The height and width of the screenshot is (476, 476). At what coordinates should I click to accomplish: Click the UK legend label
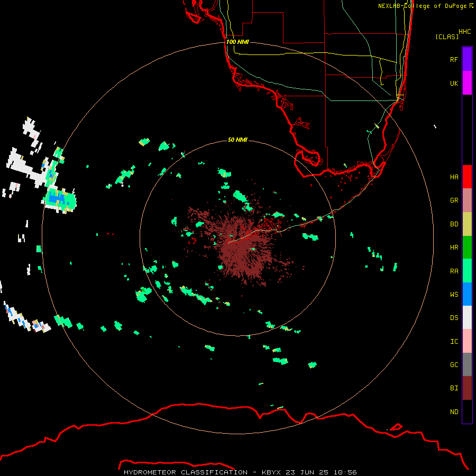tap(454, 83)
